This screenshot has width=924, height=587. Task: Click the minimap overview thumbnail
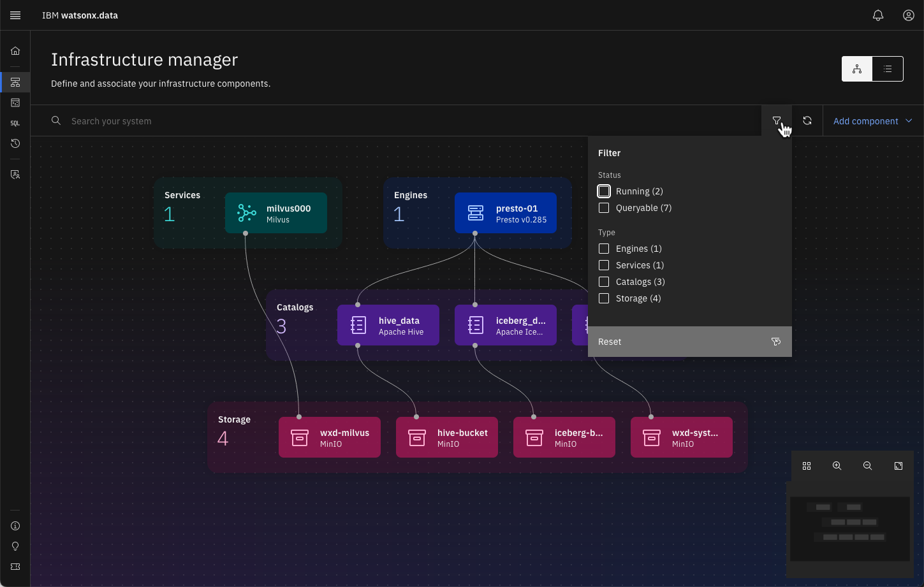(850, 529)
